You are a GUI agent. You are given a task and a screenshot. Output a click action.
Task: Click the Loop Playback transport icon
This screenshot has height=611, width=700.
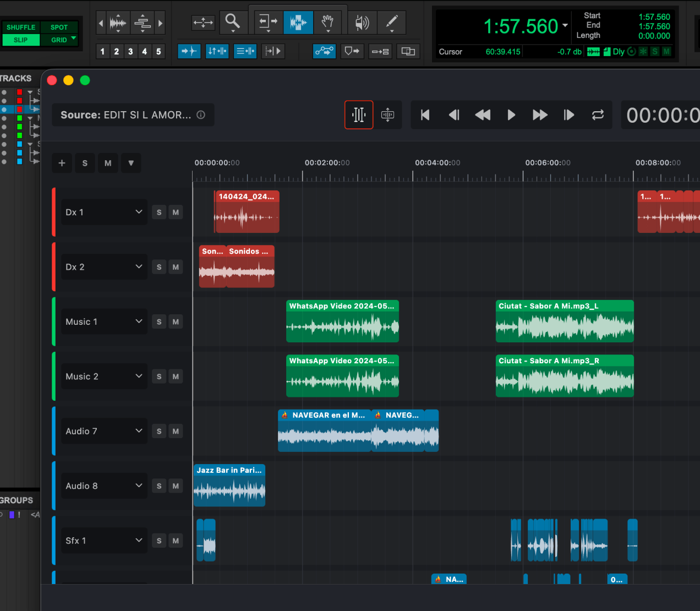(x=598, y=114)
